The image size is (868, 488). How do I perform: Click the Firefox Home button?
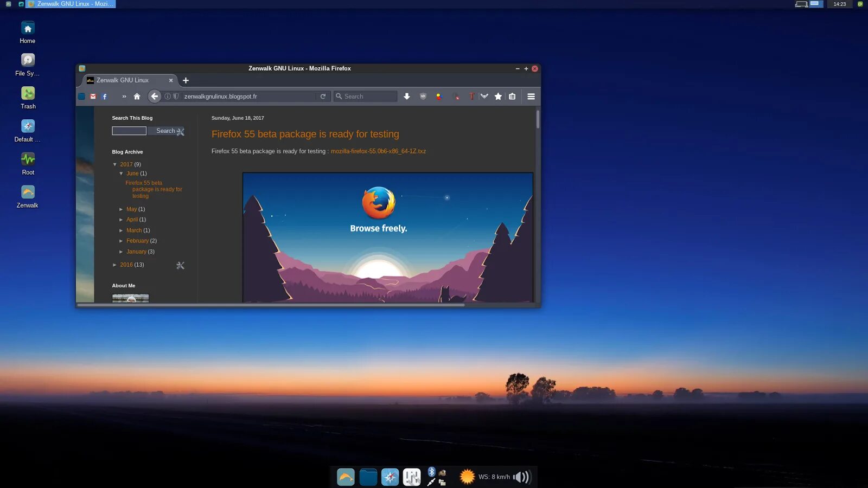(x=137, y=97)
